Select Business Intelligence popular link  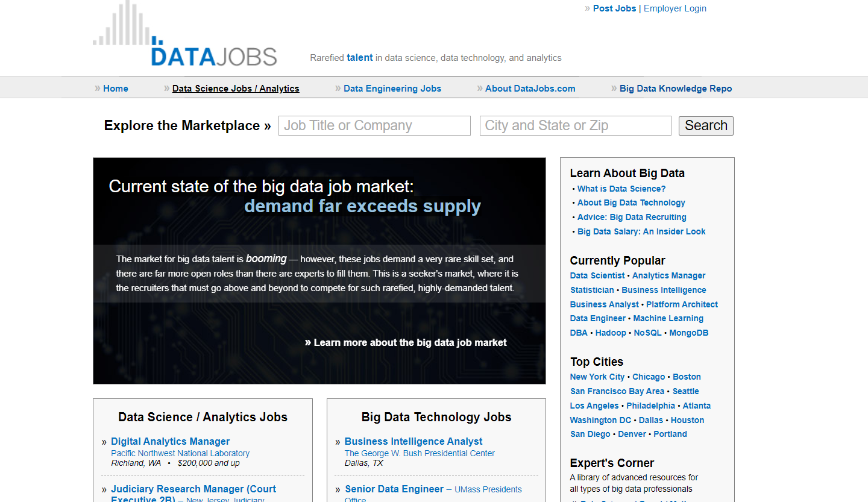point(664,290)
